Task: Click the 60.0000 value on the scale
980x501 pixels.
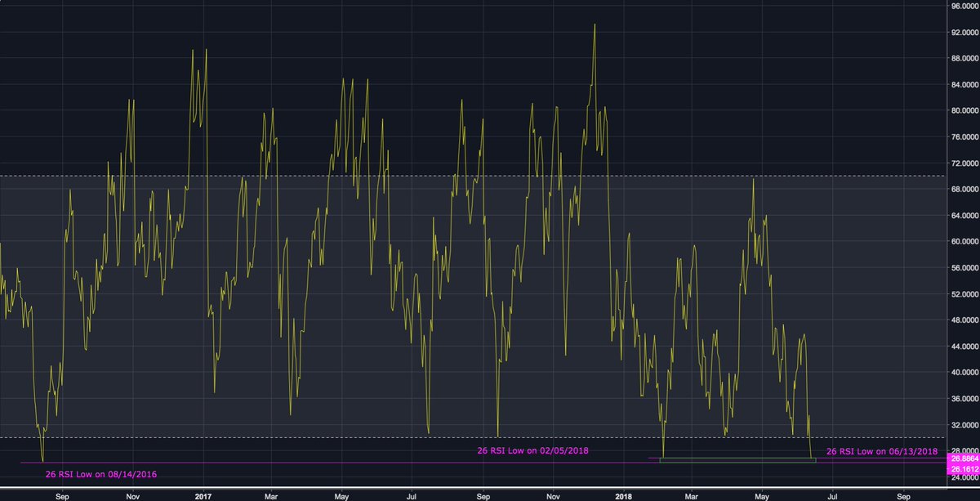Action: 965,242
